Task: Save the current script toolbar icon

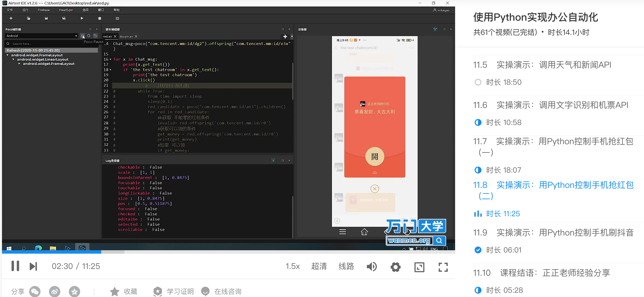Action: tap(46, 18)
